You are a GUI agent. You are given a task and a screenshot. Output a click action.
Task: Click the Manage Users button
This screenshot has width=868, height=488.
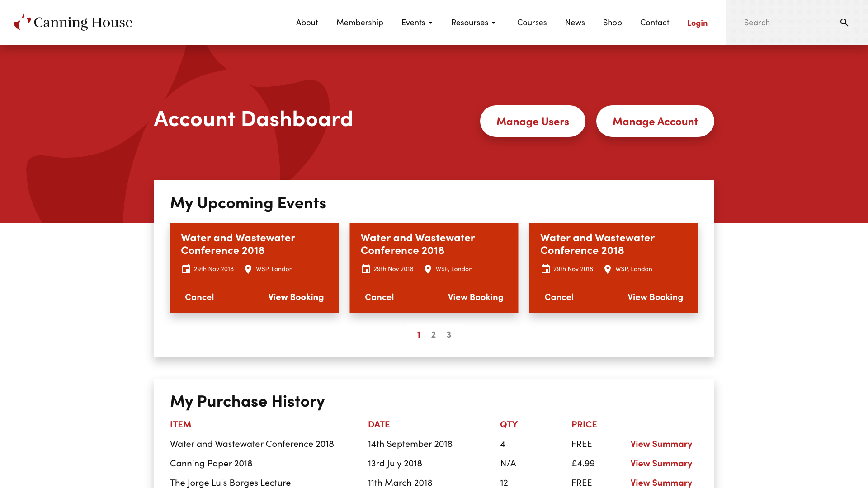[533, 121]
